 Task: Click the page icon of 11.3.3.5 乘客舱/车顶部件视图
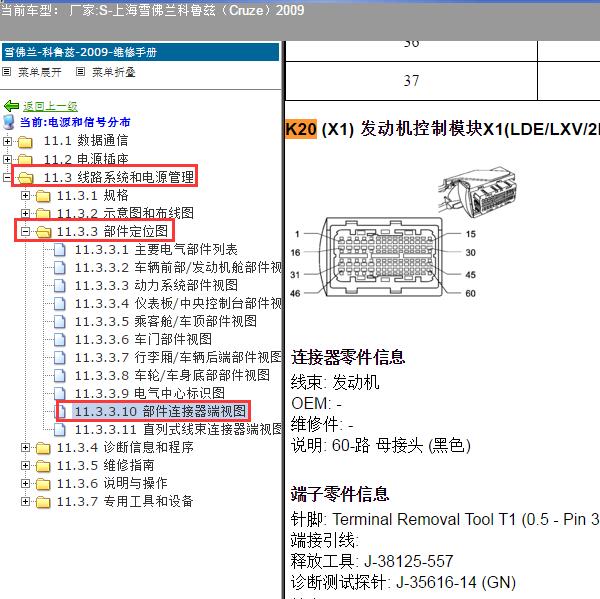pyautogui.click(x=60, y=322)
